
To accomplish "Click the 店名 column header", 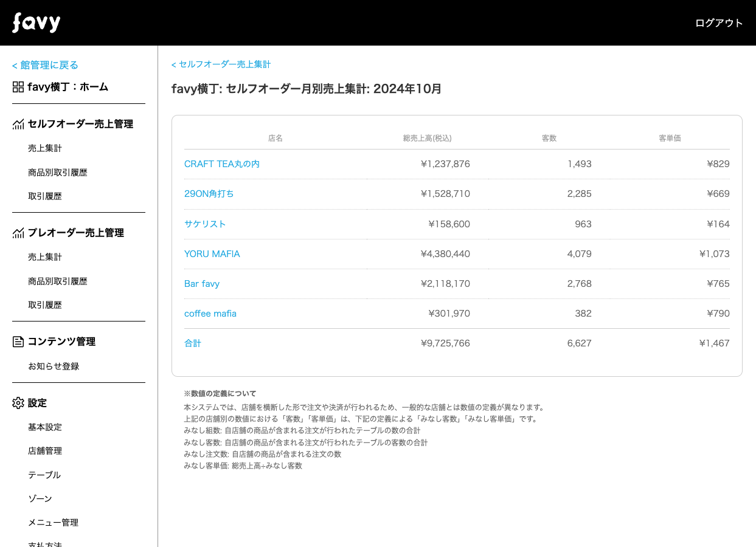I will 276,139.
